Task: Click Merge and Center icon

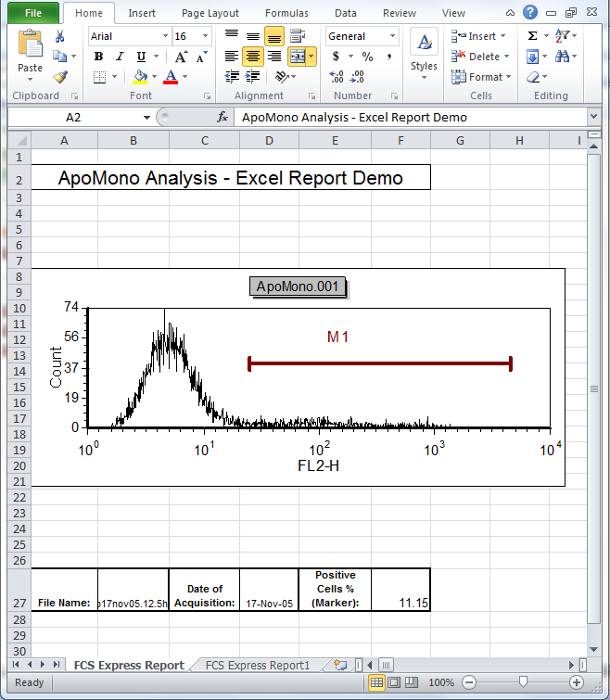Action: [x=298, y=57]
